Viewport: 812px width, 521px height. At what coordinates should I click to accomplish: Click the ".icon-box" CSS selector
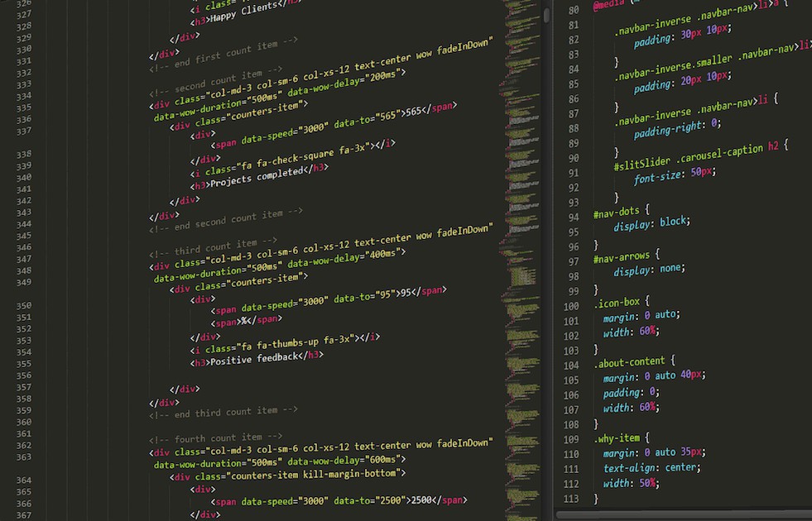(617, 303)
